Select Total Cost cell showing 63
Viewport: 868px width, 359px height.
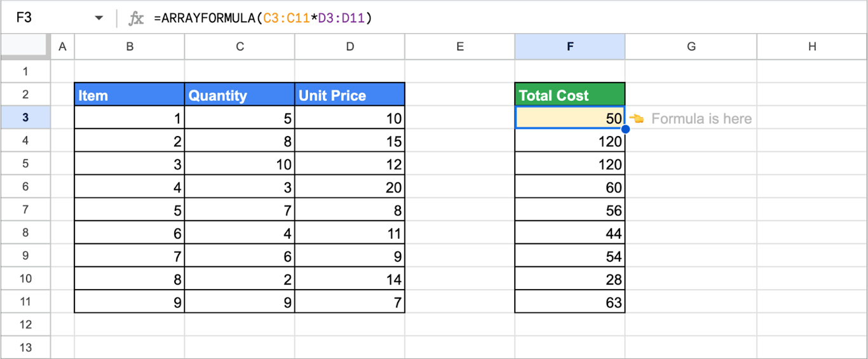tap(570, 301)
